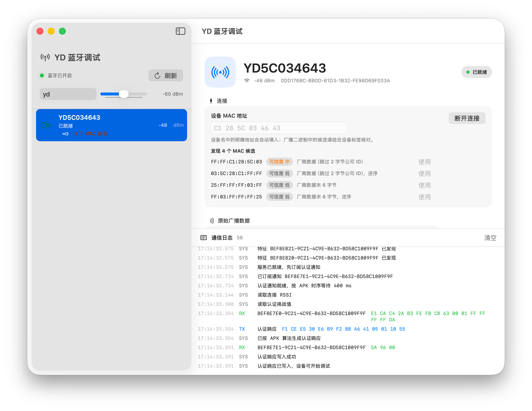
Task: Click the device signal icon in list row
Action: coord(46,125)
